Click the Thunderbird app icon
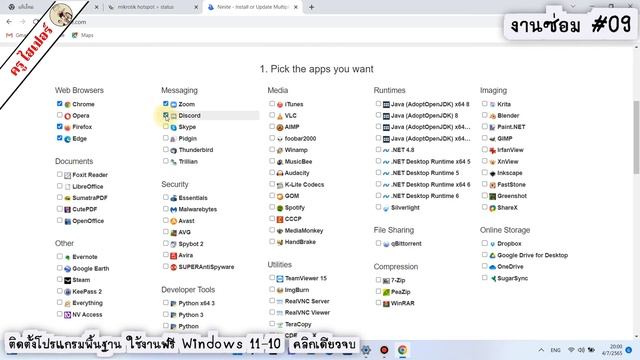The width and height of the screenshot is (640, 360). (x=174, y=150)
